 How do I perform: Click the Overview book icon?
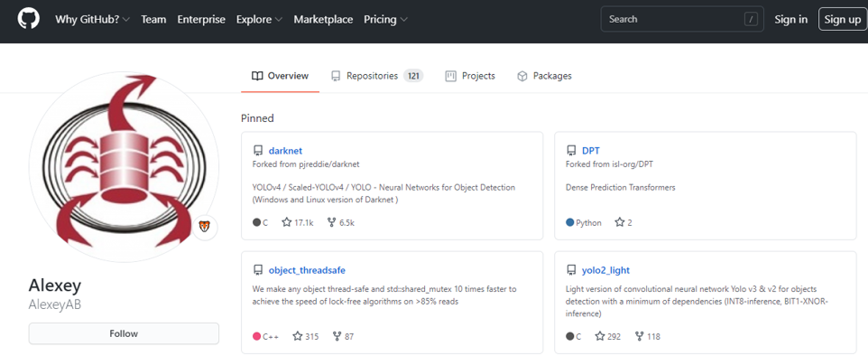point(257,76)
